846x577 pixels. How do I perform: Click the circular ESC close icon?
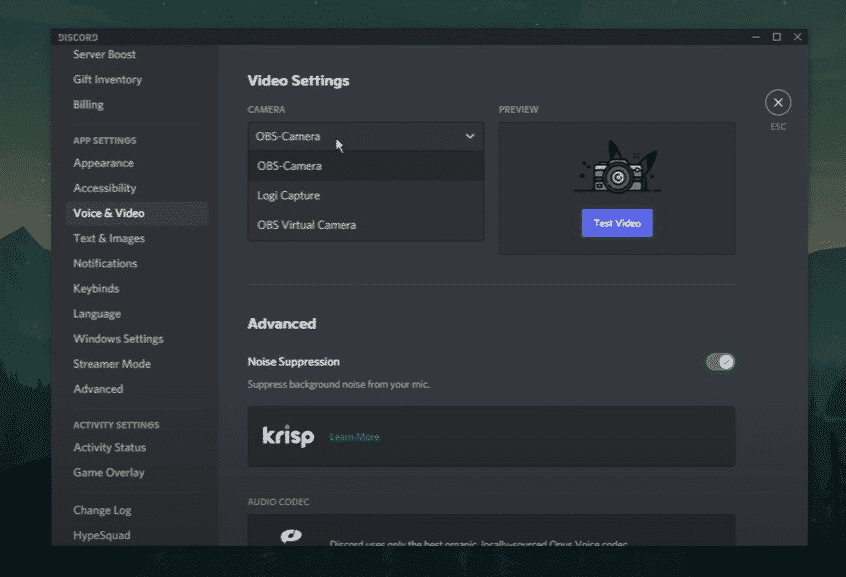tap(778, 102)
